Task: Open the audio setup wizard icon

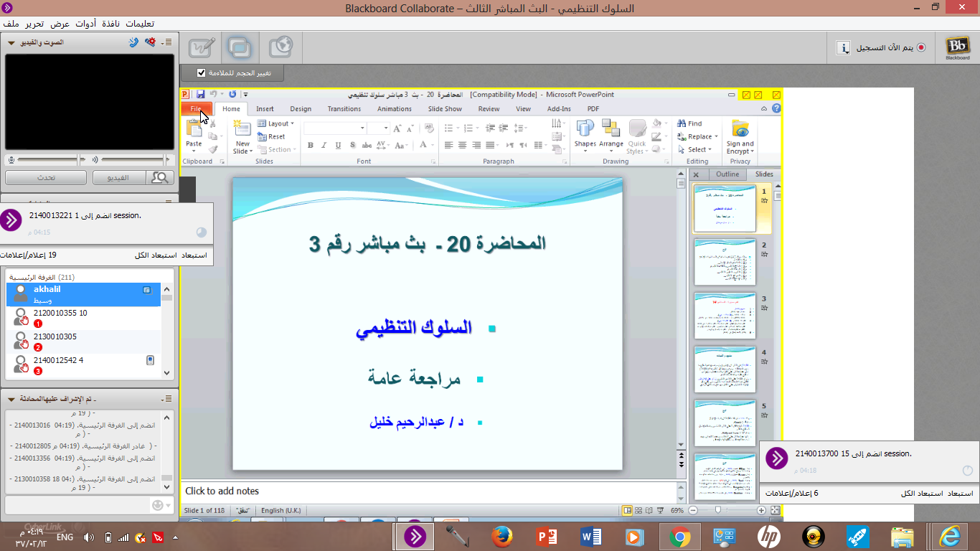Action: [150, 42]
